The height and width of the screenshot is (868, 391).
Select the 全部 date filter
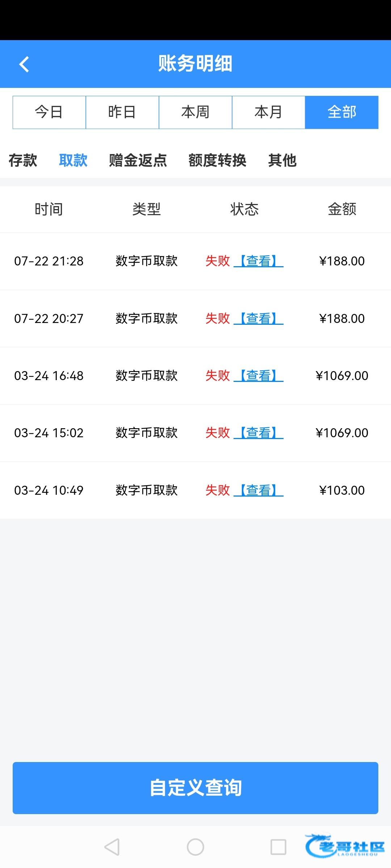(x=342, y=112)
